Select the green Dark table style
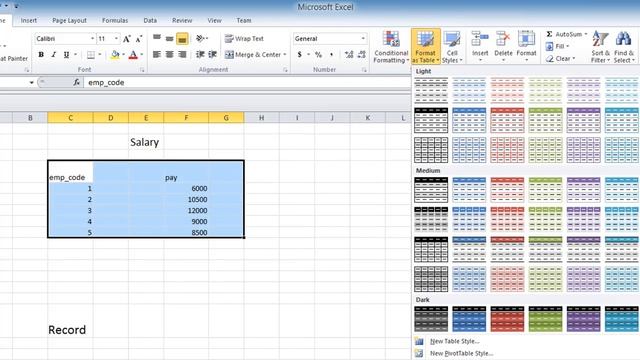The width and height of the screenshot is (640, 360). [545, 319]
